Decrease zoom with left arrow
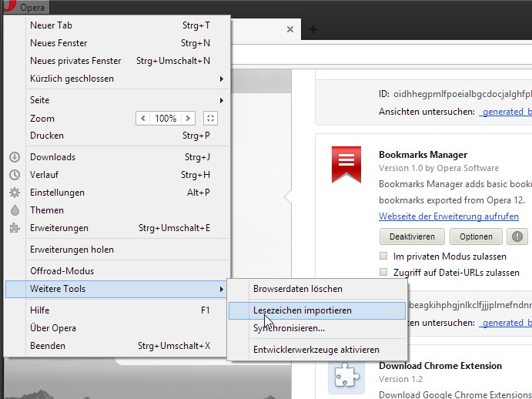This screenshot has height=399, width=532. (143, 118)
